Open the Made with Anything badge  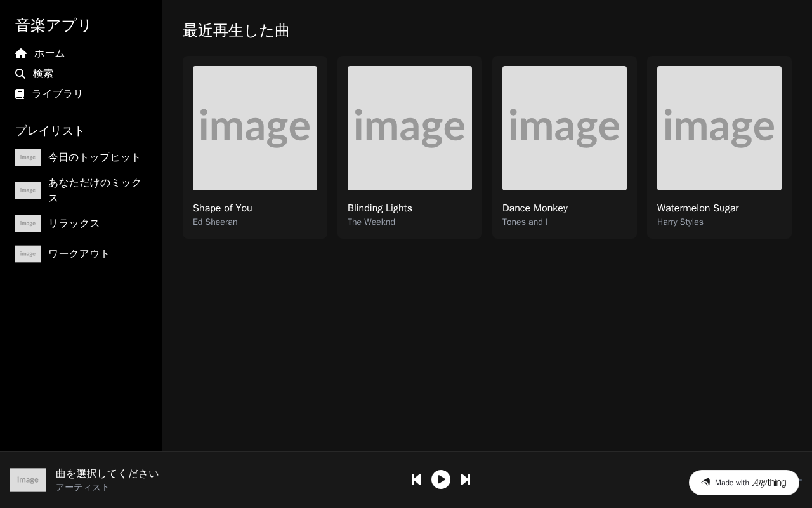pyautogui.click(x=744, y=483)
